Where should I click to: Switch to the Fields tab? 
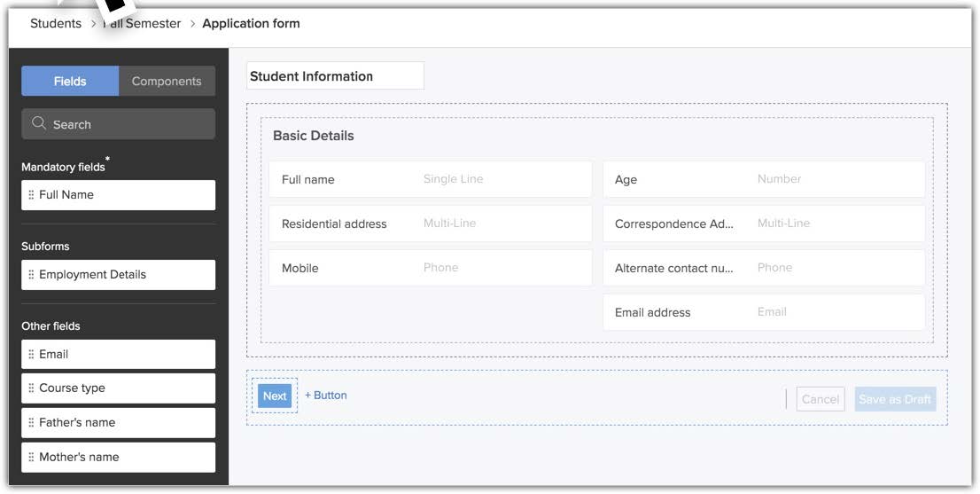tap(70, 81)
